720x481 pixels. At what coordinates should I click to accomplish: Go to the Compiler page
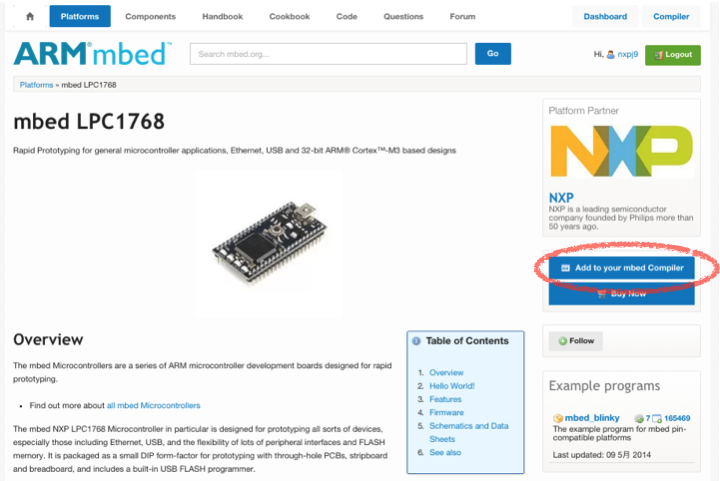coord(671,17)
